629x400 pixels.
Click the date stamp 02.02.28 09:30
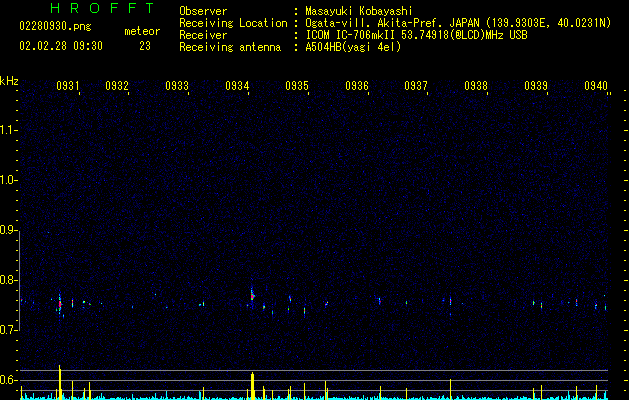pos(61,46)
